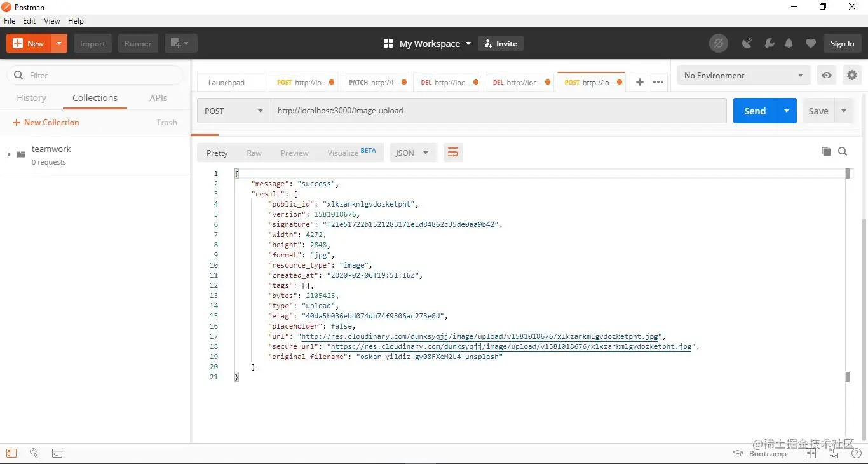
Task: Click the "message": "success" line
Action: click(x=295, y=184)
